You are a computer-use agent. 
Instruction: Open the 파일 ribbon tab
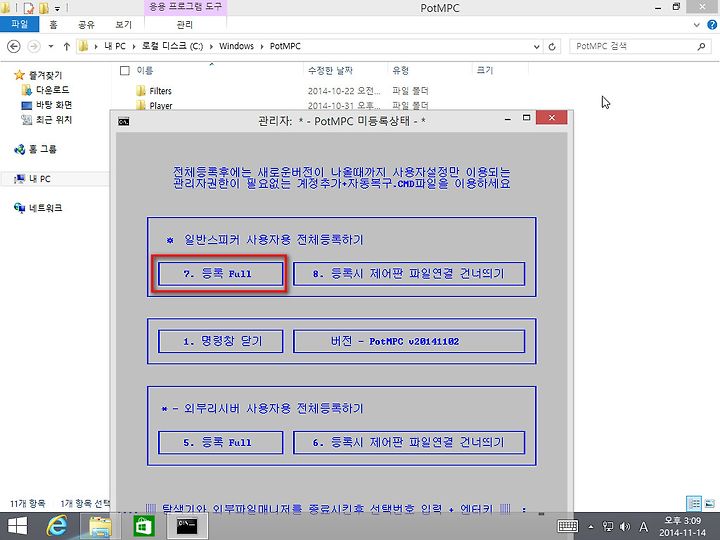pos(19,24)
